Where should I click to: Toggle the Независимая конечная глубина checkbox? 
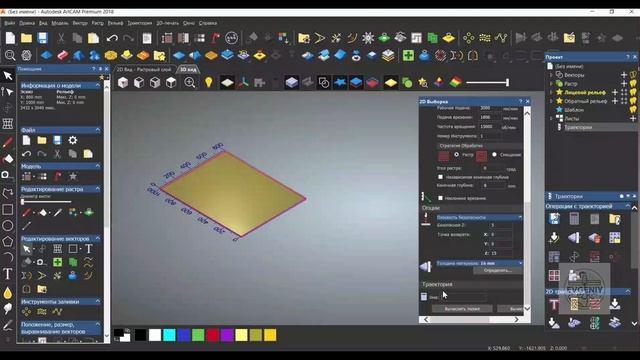click(440, 177)
